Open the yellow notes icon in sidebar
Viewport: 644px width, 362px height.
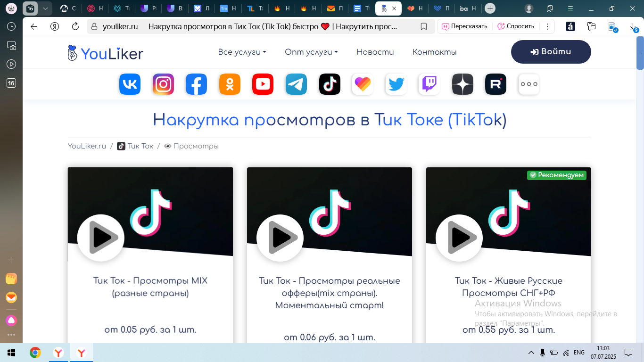[11, 279]
